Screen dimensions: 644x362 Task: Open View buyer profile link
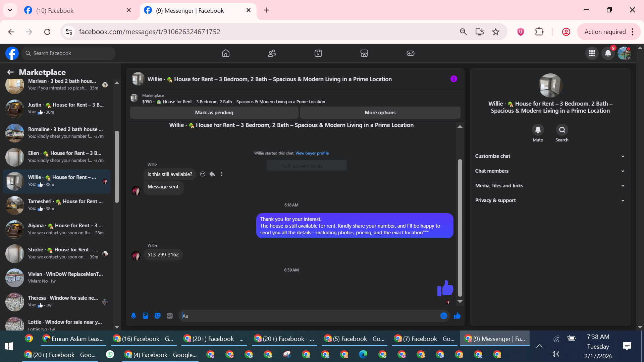point(312,153)
